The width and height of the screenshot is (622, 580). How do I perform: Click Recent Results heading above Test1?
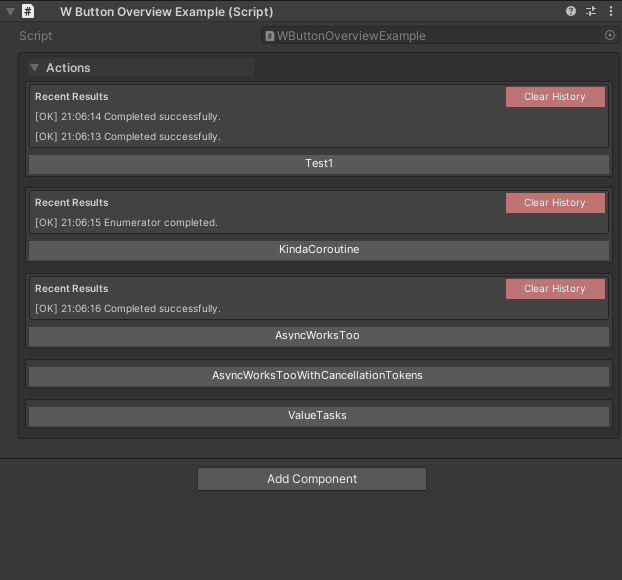[72, 97]
